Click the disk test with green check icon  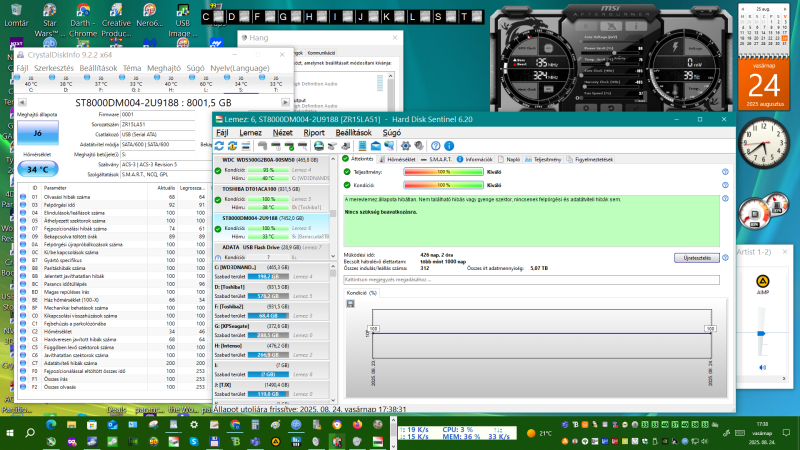click(x=289, y=146)
